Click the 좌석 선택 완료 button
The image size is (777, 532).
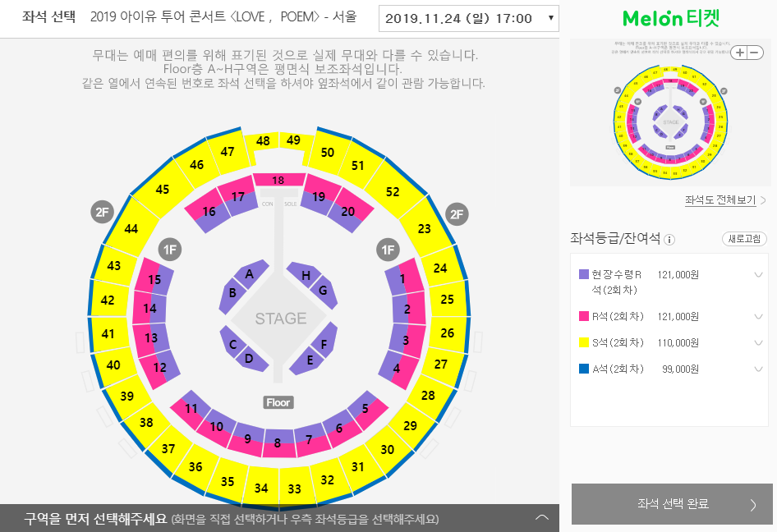[x=673, y=504]
